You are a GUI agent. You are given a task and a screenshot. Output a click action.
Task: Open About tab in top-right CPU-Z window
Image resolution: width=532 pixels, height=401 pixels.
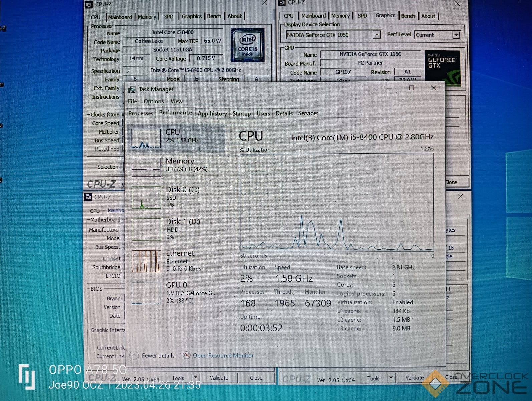[x=428, y=16]
